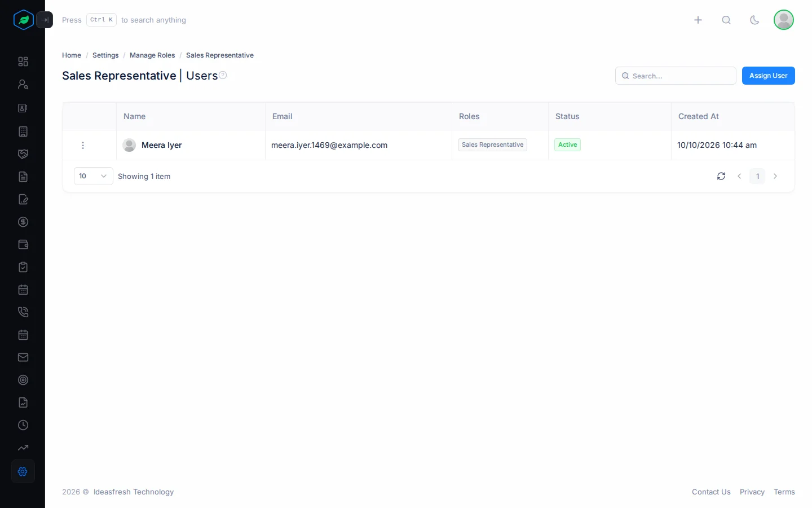Open the target goals icon in sidebar

(x=23, y=380)
